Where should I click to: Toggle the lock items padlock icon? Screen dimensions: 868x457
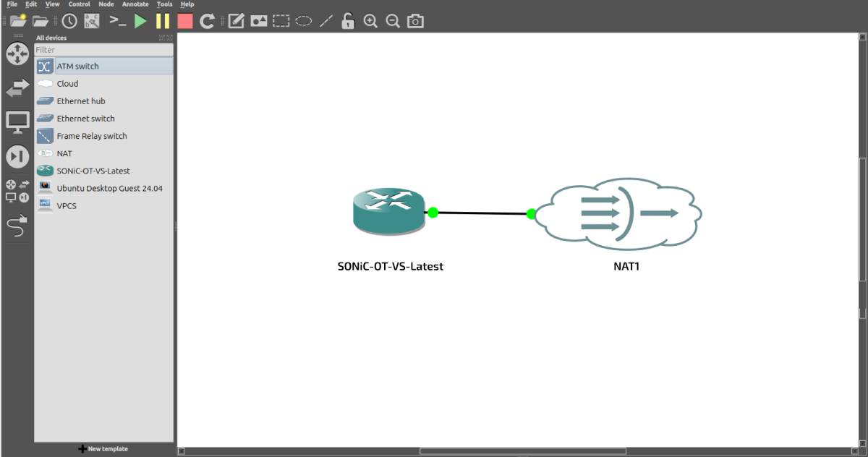tap(348, 21)
